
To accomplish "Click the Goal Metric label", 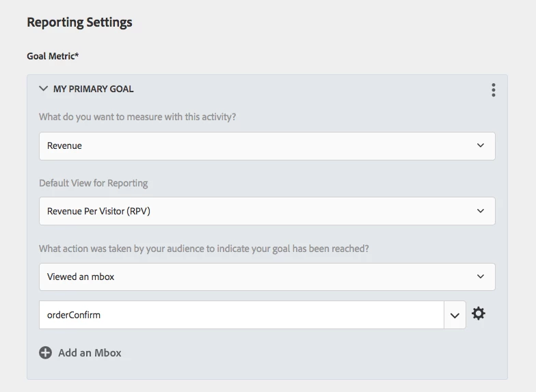I will [x=53, y=56].
